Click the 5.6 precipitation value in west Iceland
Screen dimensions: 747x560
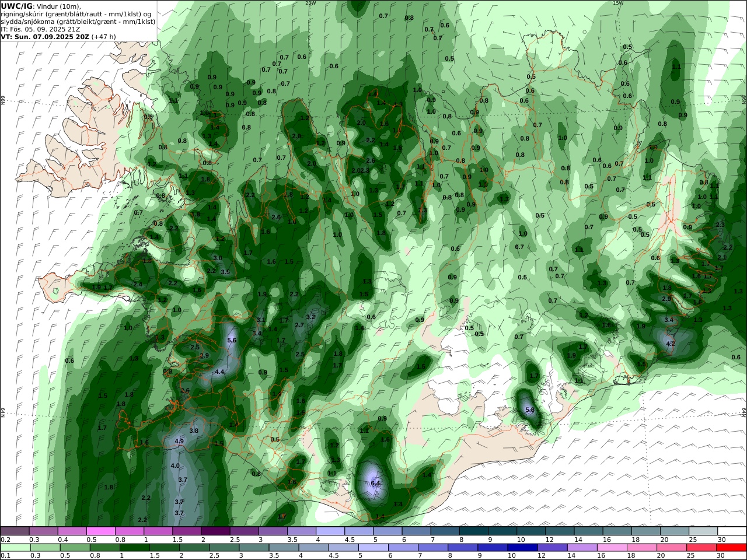[x=232, y=340]
